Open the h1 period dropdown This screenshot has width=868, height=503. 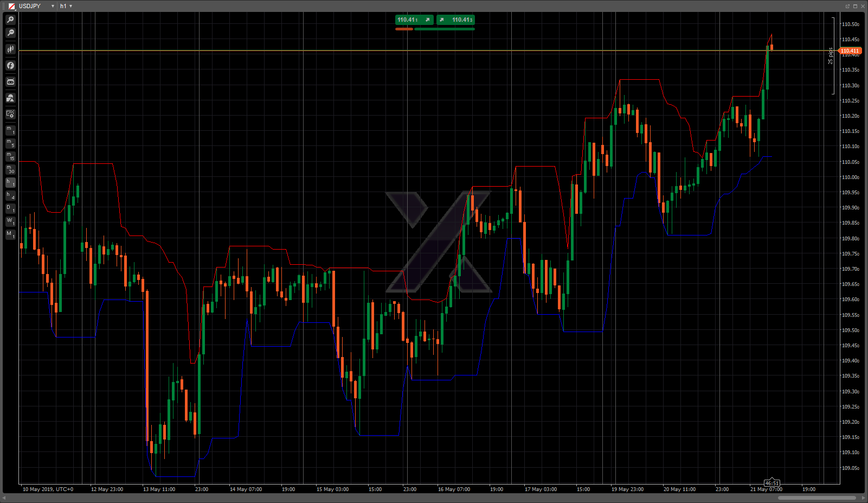pyautogui.click(x=70, y=6)
